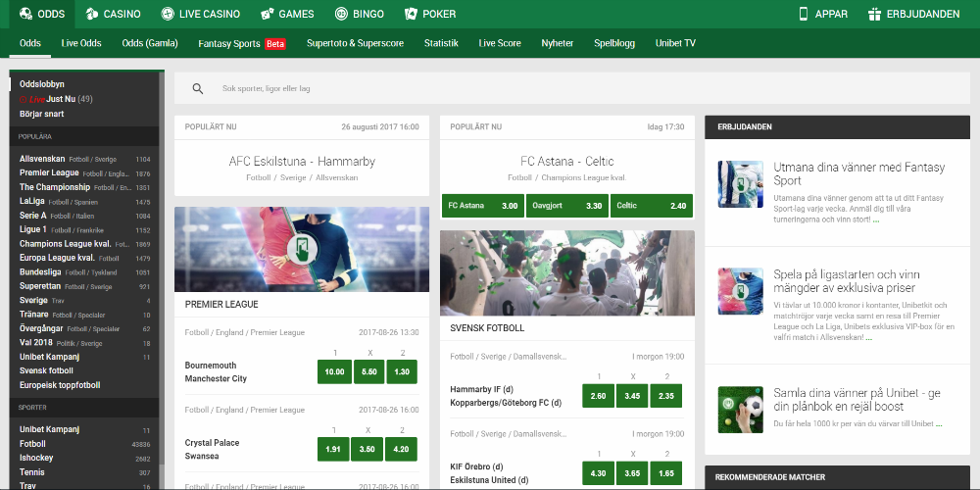Click the roulette icon beside LIVE CASINO
The width and height of the screenshot is (980, 490).
click(167, 14)
